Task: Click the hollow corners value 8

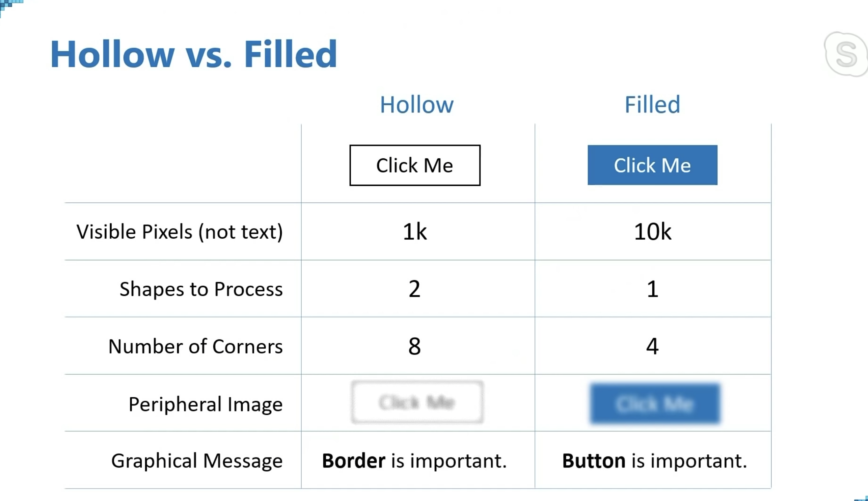Action: (x=414, y=346)
